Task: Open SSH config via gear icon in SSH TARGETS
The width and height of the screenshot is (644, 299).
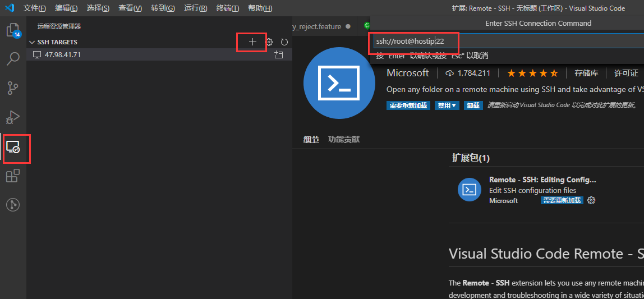Action: (x=269, y=42)
